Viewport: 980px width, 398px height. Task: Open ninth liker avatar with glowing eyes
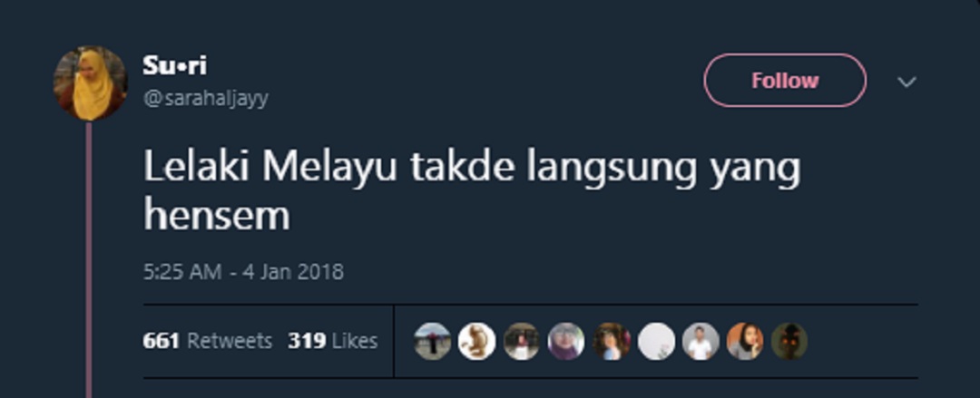click(789, 341)
